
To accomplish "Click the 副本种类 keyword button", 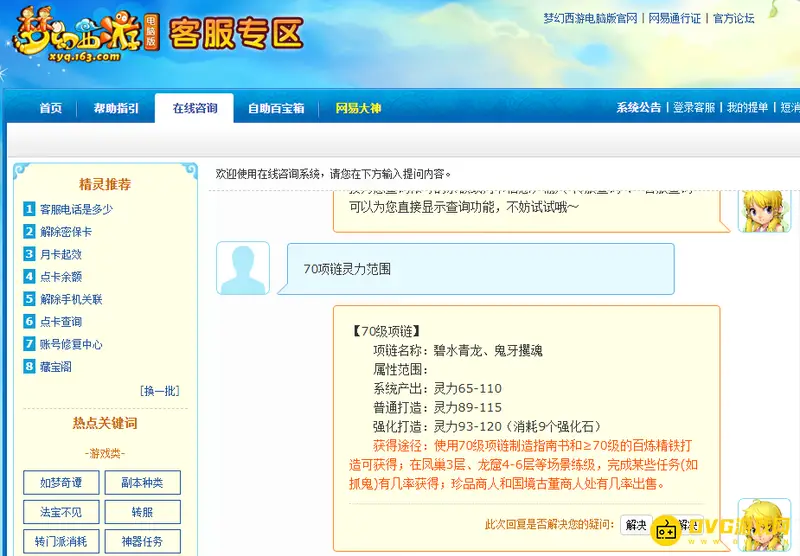I will [143, 483].
